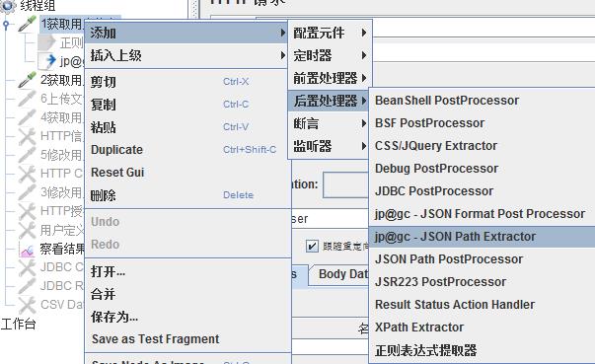Open the 监听器 submenu
595x364 pixels.
[x=329, y=146]
